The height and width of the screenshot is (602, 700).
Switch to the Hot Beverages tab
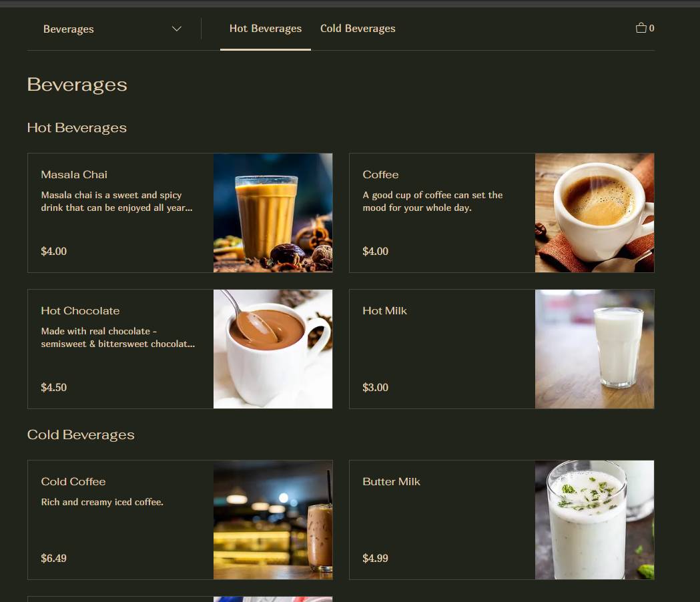tap(265, 29)
